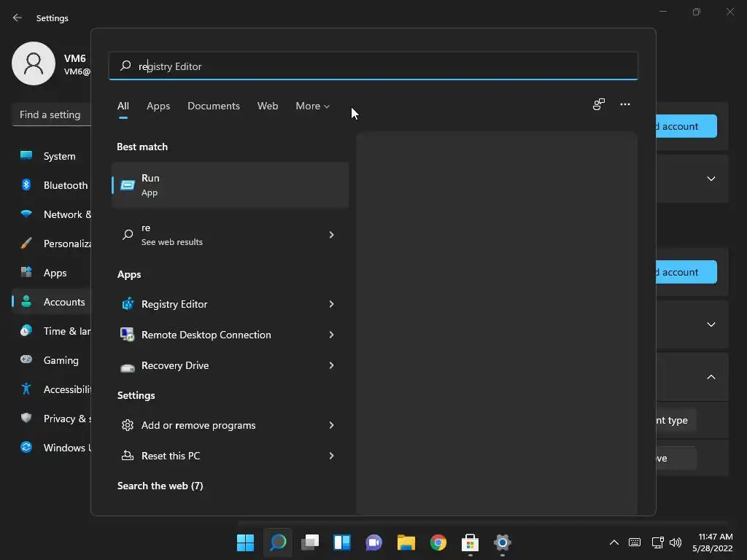This screenshot has height=560, width=747.
Task: Open Teams Chat from taskbar
Action: [374, 542]
